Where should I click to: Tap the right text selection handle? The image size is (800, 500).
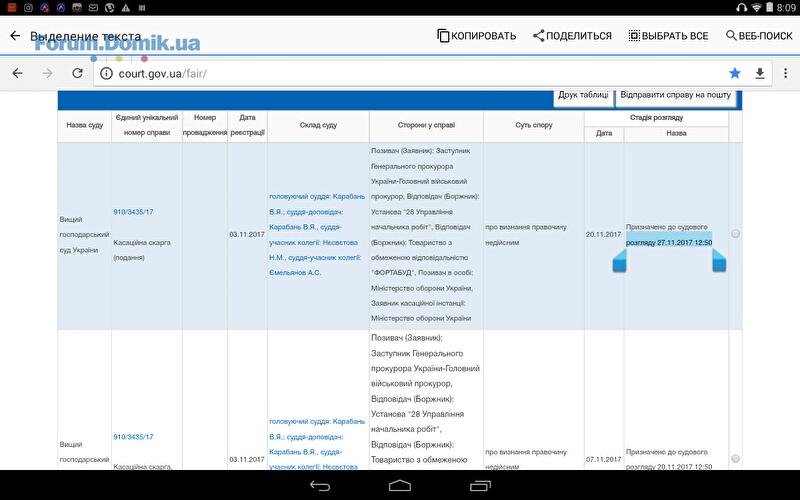(718, 261)
